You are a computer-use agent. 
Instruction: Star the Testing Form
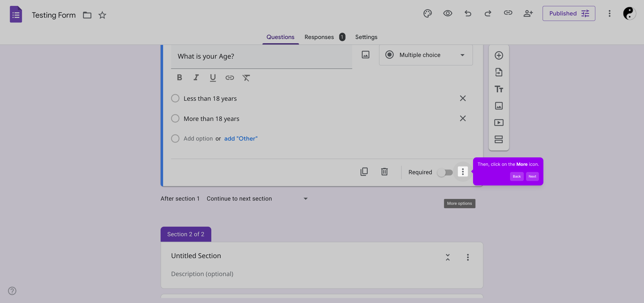pyautogui.click(x=102, y=15)
